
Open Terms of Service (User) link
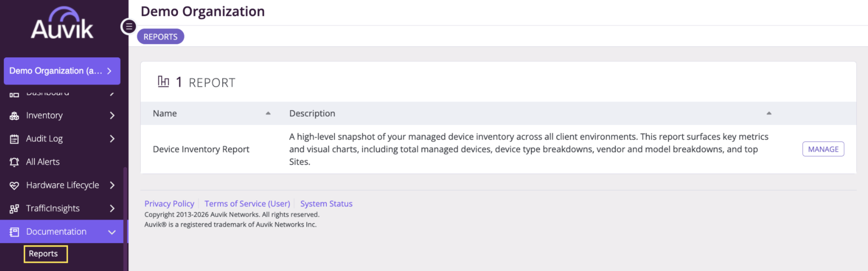247,204
